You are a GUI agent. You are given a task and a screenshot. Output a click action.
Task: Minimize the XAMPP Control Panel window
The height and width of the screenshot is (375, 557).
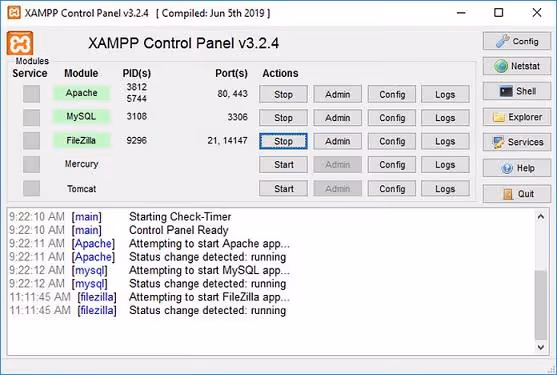click(x=461, y=13)
